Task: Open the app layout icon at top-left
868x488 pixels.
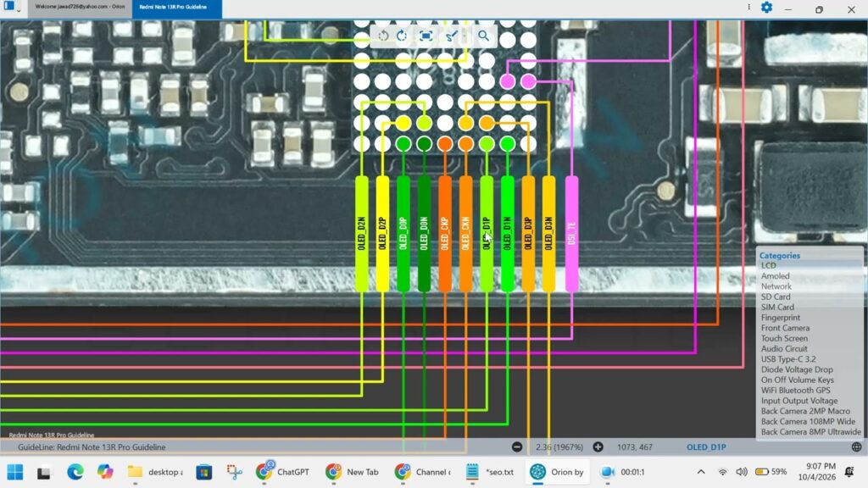Action: click(9, 7)
